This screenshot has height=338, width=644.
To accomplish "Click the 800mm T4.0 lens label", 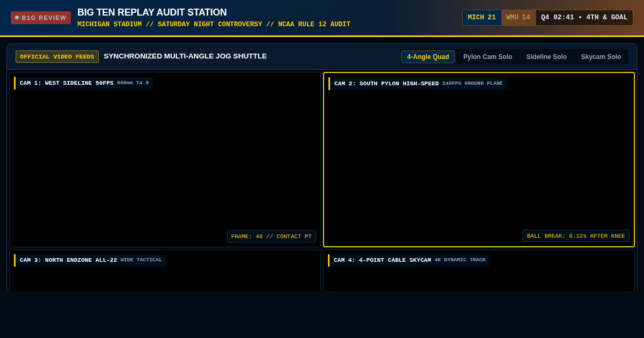I will click(133, 83).
